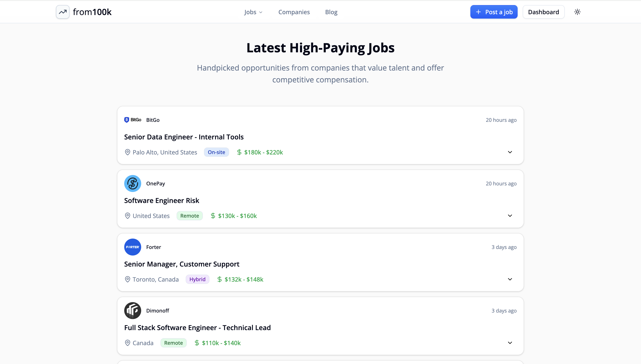
Task: Expand the Senior Data Engineer job card
Action: pos(510,152)
